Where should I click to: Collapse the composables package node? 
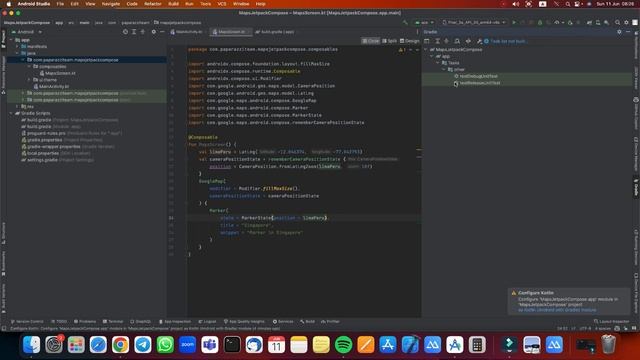(29, 67)
